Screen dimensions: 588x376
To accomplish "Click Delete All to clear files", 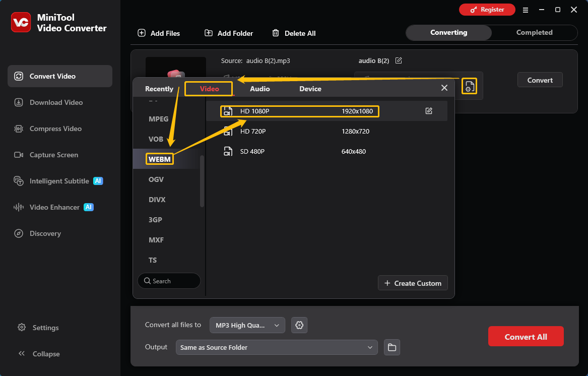I will (294, 33).
